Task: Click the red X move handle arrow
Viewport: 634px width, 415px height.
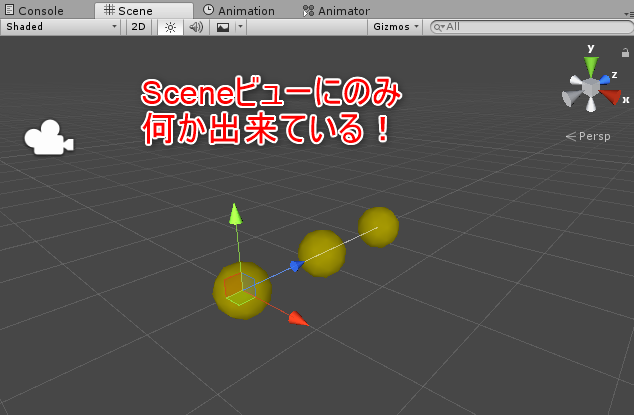Action: tap(299, 319)
